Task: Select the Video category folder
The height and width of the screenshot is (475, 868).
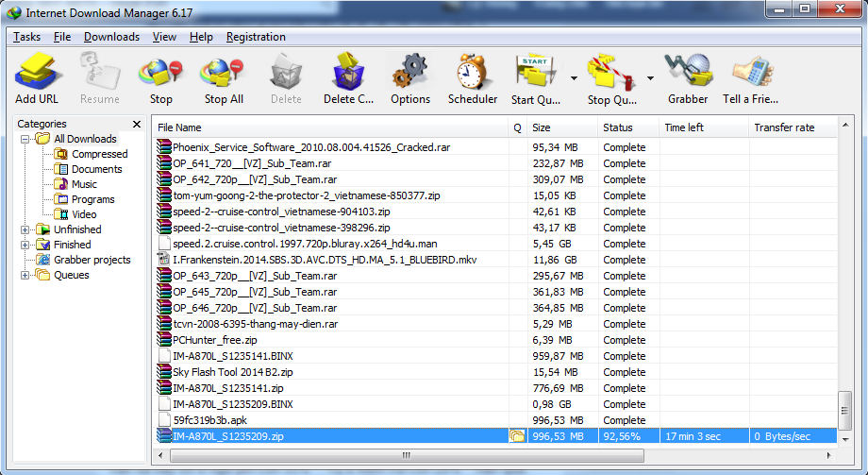Action: pyautogui.click(x=84, y=214)
